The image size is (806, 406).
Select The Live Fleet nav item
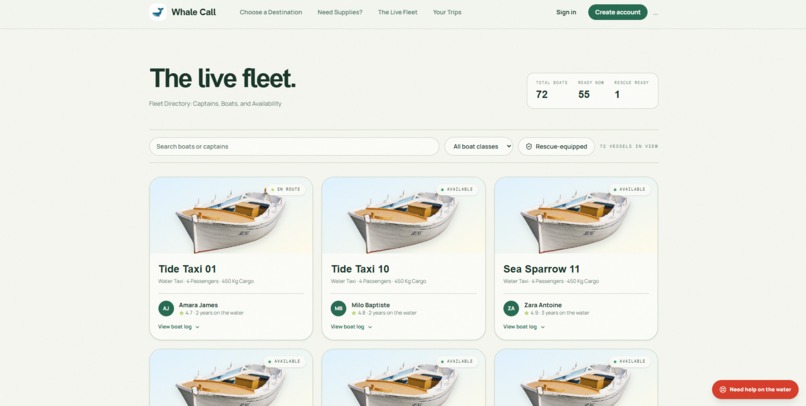(398, 12)
